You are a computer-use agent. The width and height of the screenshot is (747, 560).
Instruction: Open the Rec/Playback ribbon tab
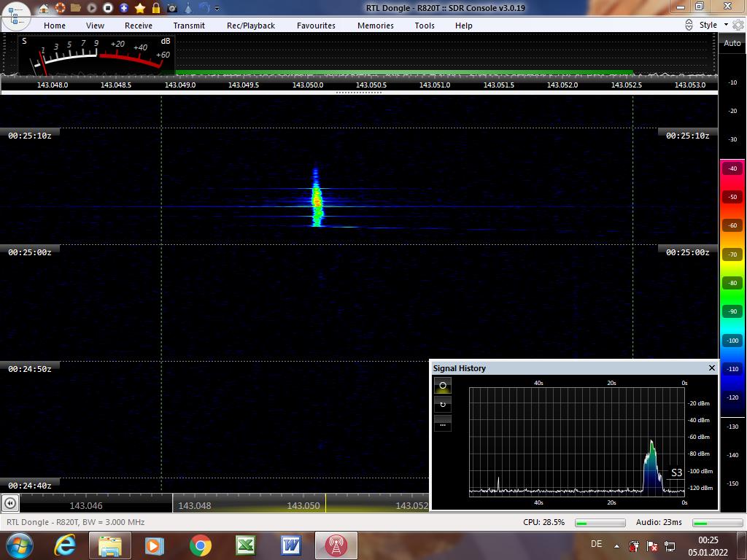pyautogui.click(x=251, y=26)
